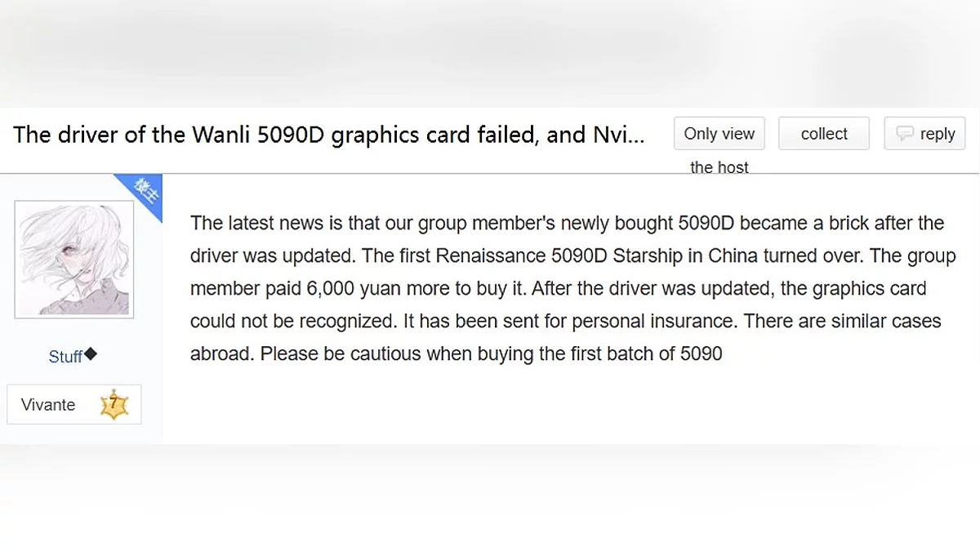
Task: Click the speech bubble icon on reply
Action: [x=904, y=133]
